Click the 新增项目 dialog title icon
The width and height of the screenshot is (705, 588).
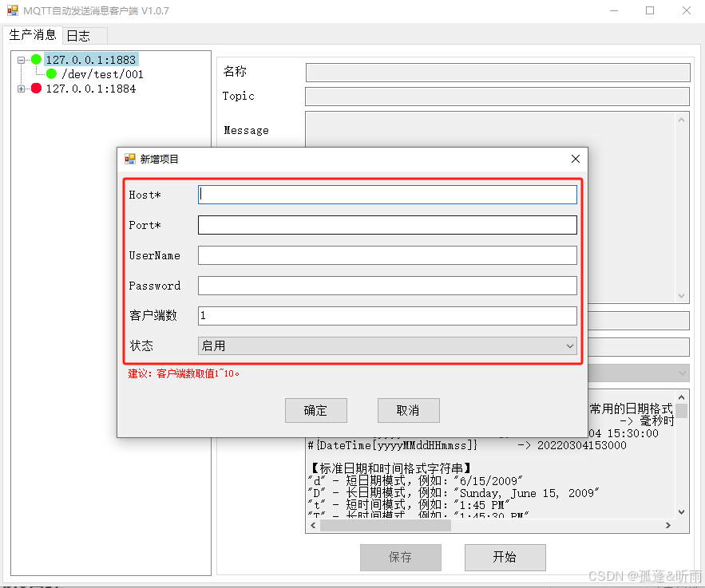click(130, 159)
